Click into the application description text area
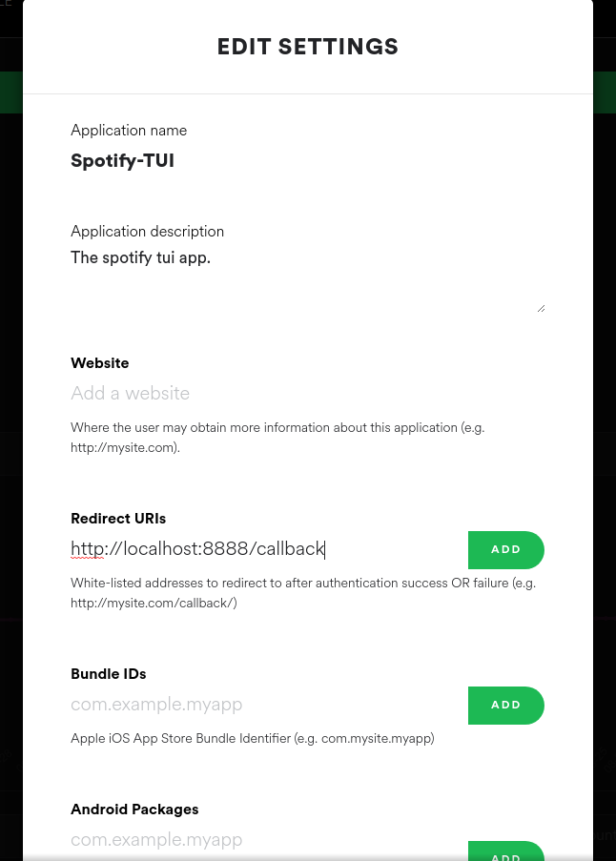Viewport: 616px width, 861px height. [305, 278]
